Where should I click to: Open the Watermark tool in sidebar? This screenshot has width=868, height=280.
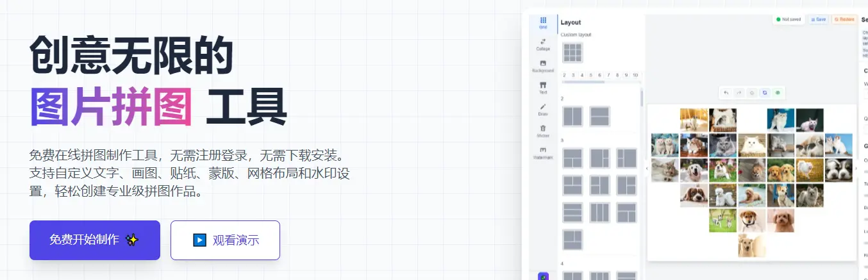543,153
